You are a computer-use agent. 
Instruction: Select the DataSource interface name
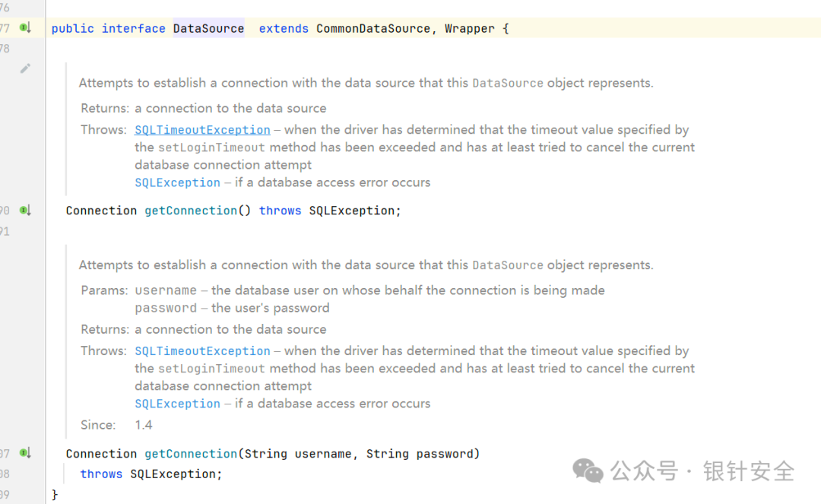[x=208, y=28]
